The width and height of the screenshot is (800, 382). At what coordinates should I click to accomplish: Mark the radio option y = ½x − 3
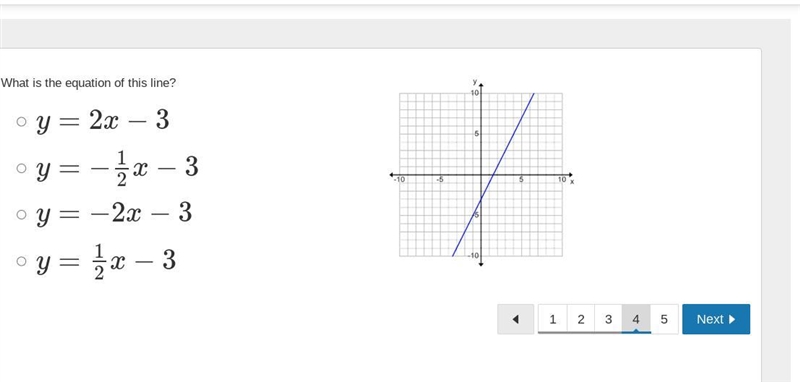(x=21, y=261)
